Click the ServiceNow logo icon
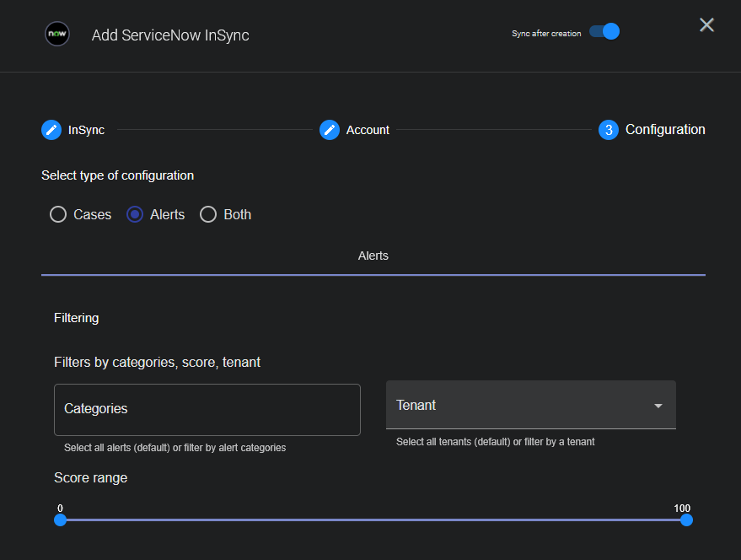Image resolution: width=741 pixels, height=560 pixels. coord(57,34)
